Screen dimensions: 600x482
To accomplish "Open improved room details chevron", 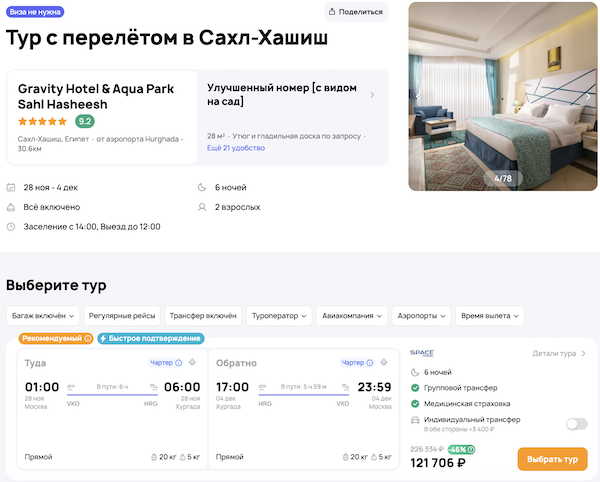I will (372, 95).
